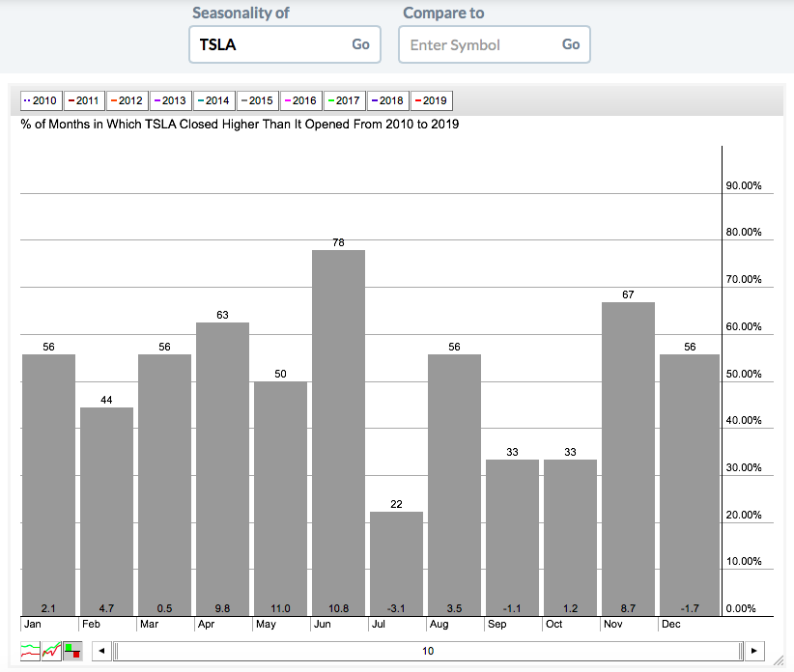Click the scrollbar left arrow
Screen dimensions: 794x672
[100, 651]
